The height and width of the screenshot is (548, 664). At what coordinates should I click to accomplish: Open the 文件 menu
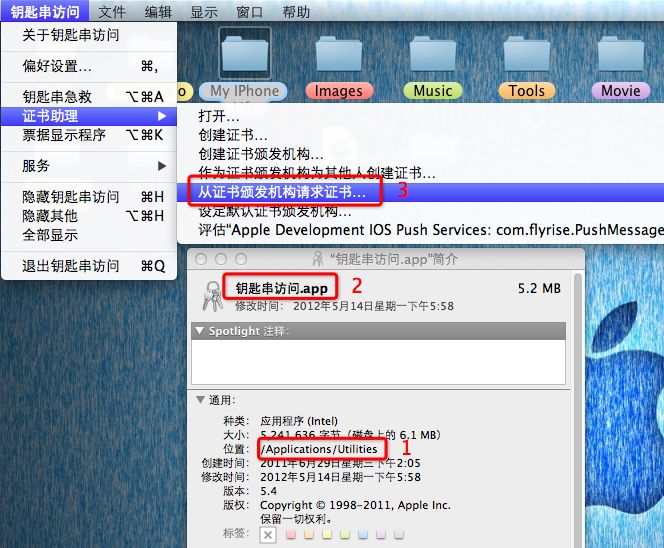tap(112, 11)
